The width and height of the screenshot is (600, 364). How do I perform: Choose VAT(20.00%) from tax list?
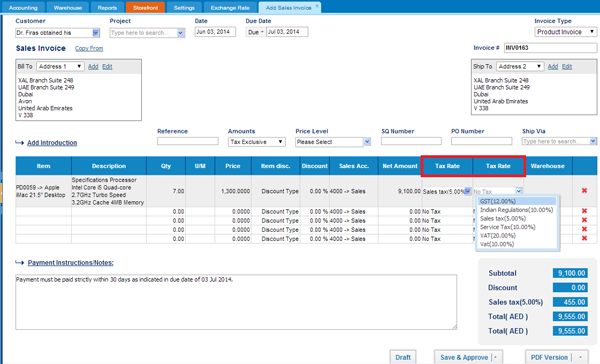[517, 235]
